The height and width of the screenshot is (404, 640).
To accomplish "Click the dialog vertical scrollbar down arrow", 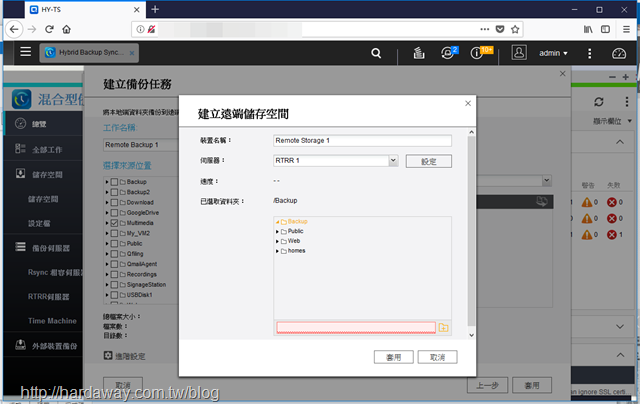I will (x=471, y=335).
